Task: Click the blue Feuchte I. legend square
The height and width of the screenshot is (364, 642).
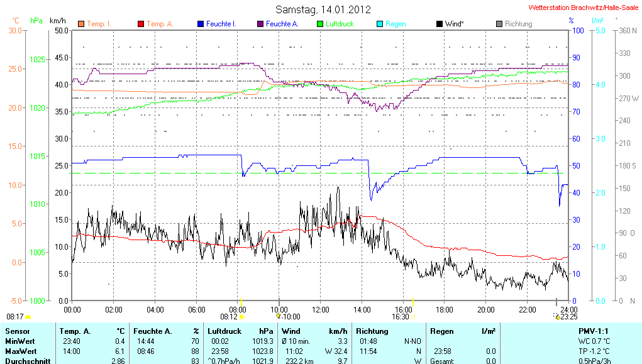Action: click(x=201, y=24)
